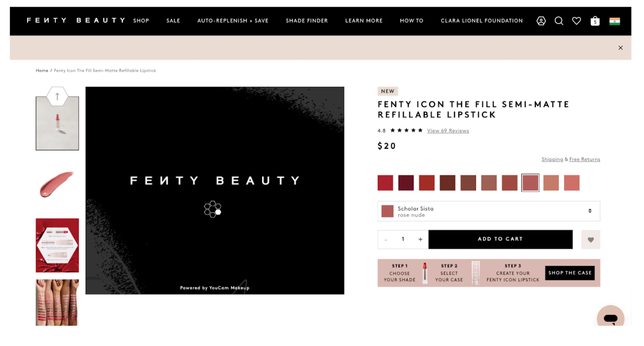Screen dimensions: 644x346
Task: Click the up arrow above thumbnails
Action: click(57, 97)
